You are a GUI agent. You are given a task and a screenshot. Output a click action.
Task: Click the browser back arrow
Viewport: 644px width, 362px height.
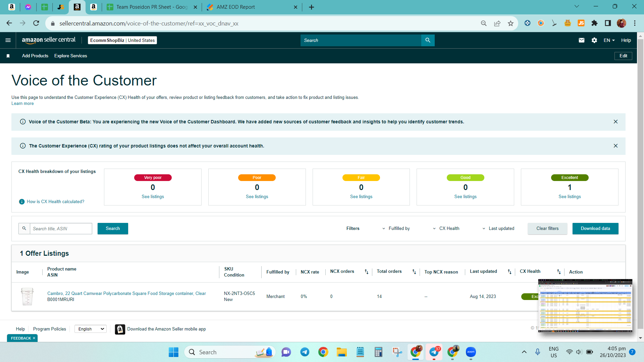(x=9, y=23)
